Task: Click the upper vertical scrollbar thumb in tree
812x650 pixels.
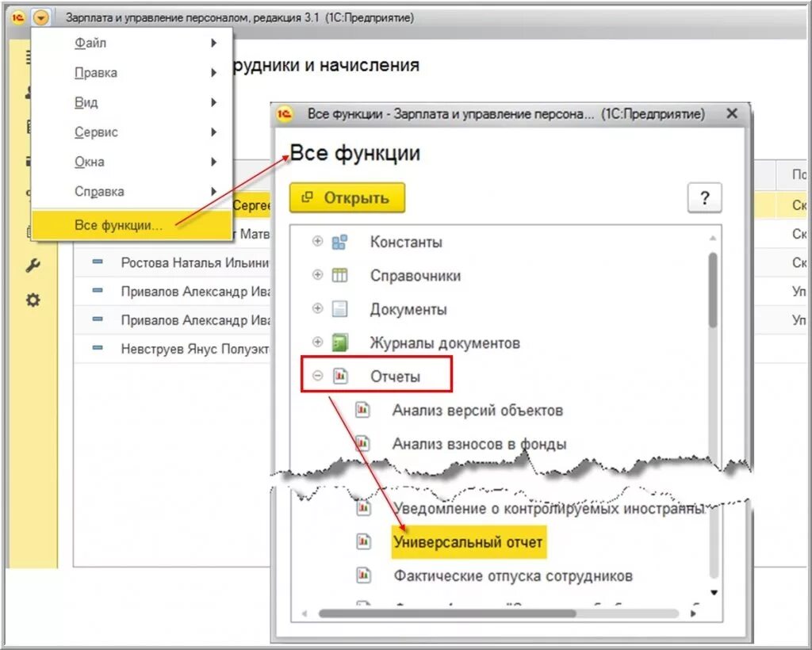Action: (x=713, y=290)
